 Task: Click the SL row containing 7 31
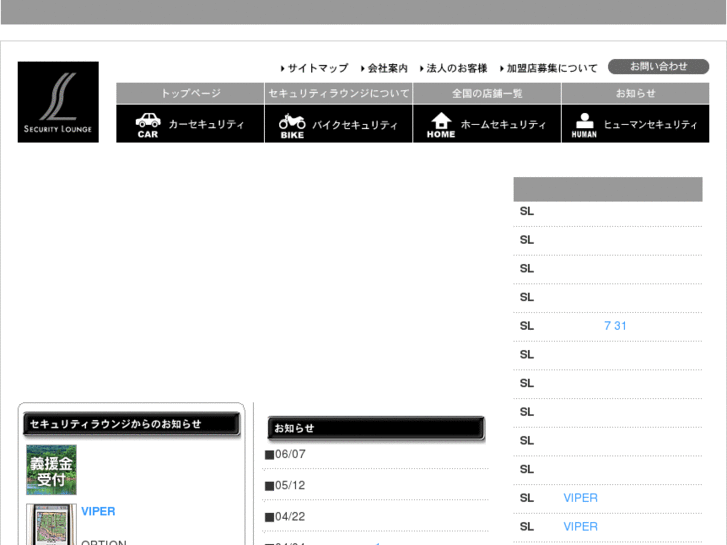(608, 326)
